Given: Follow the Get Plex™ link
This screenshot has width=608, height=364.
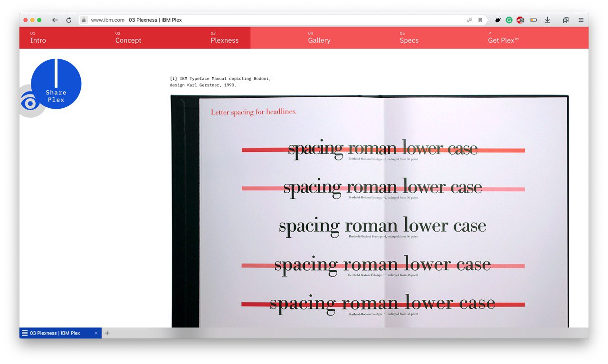Looking at the screenshot, I should [x=503, y=37].
